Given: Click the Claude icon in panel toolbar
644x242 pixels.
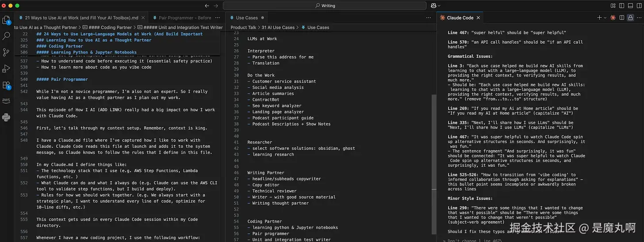Looking at the screenshot, I should tap(613, 18).
